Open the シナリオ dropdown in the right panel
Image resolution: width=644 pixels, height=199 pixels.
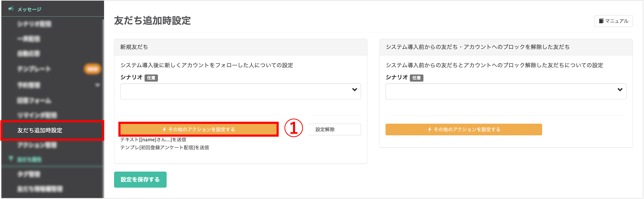pos(506,92)
